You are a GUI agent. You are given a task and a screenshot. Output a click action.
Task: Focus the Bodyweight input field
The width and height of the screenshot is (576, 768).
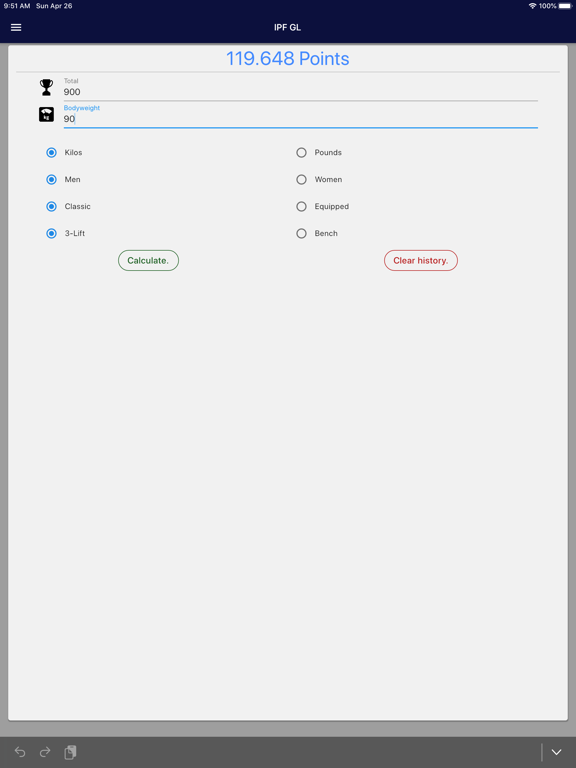tap(301, 119)
